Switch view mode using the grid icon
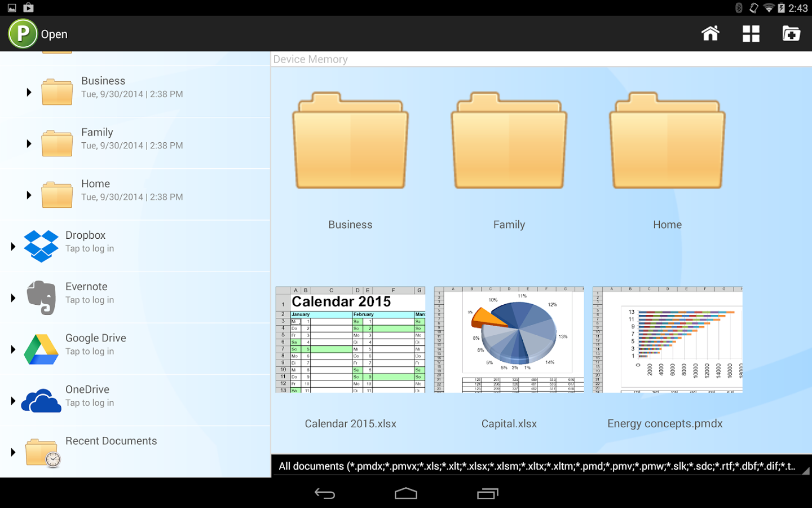The height and width of the screenshot is (508, 812). [x=751, y=33]
